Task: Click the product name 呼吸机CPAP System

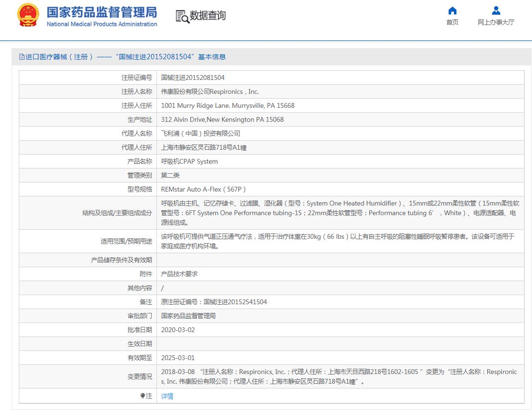Action: [x=189, y=161]
